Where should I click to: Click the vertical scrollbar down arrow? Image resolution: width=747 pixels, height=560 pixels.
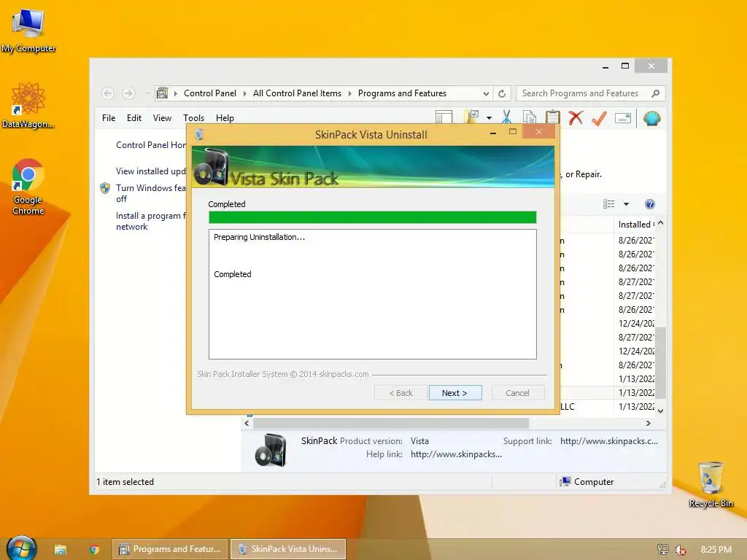point(660,411)
